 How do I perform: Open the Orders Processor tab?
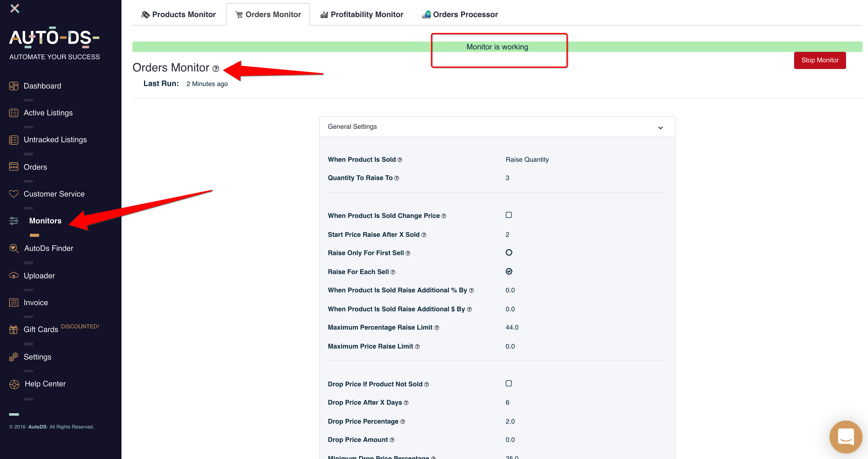pos(460,14)
